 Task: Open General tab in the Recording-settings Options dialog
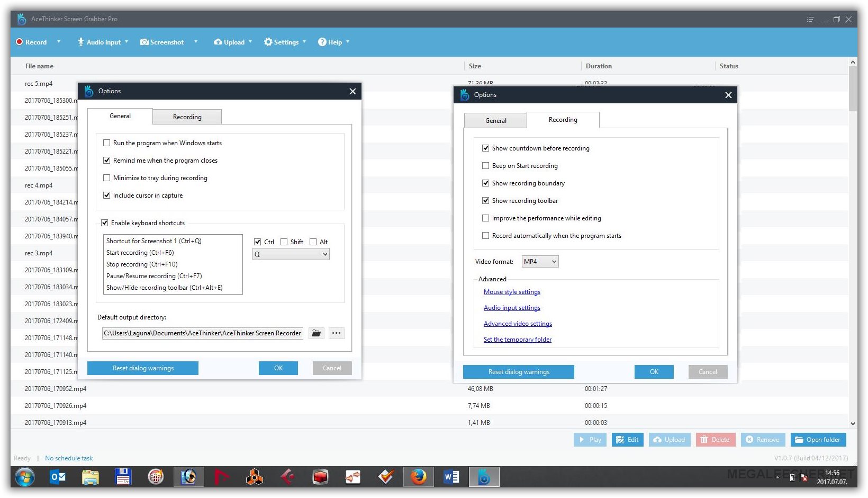(496, 121)
